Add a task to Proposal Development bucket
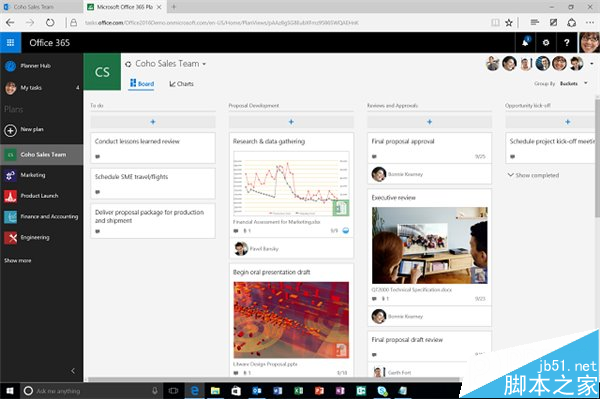Screen dimensions: 600x399 pyautogui.click(x=291, y=122)
